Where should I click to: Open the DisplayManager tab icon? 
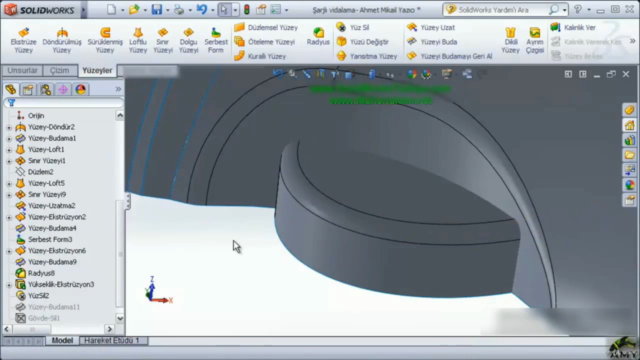[x=80, y=89]
